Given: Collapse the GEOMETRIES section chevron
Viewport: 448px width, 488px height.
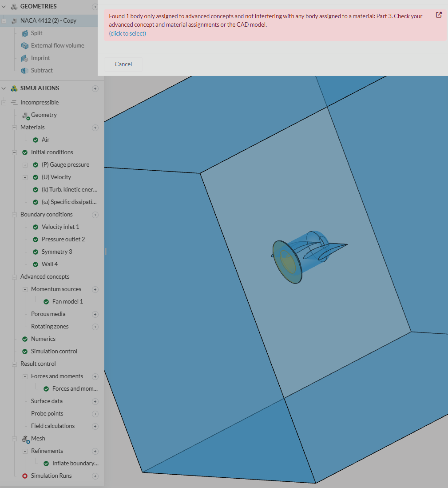Looking at the screenshot, I should click(x=4, y=7).
